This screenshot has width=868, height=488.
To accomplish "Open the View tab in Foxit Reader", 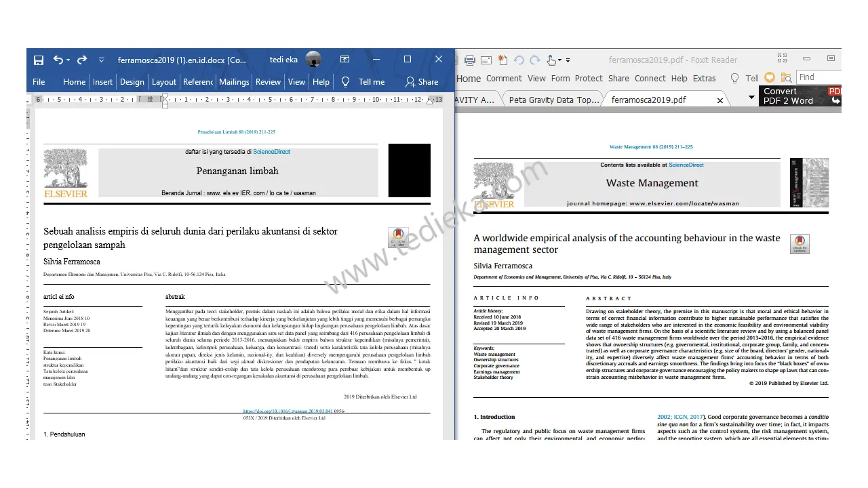I will coord(536,79).
